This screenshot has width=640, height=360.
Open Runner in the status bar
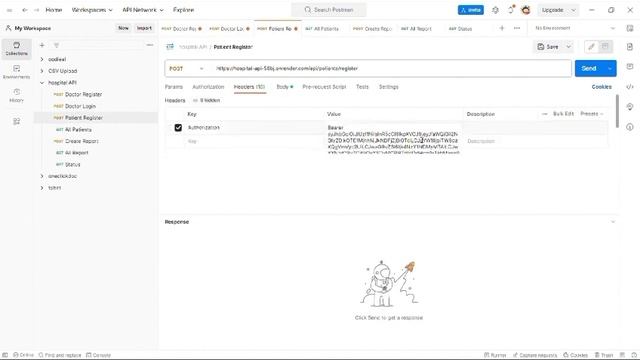point(495,355)
